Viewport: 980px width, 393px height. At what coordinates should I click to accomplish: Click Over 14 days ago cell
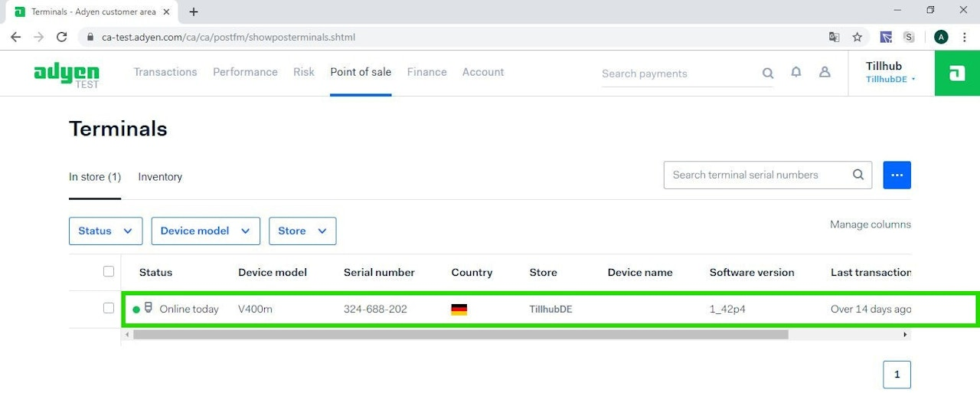click(x=871, y=309)
